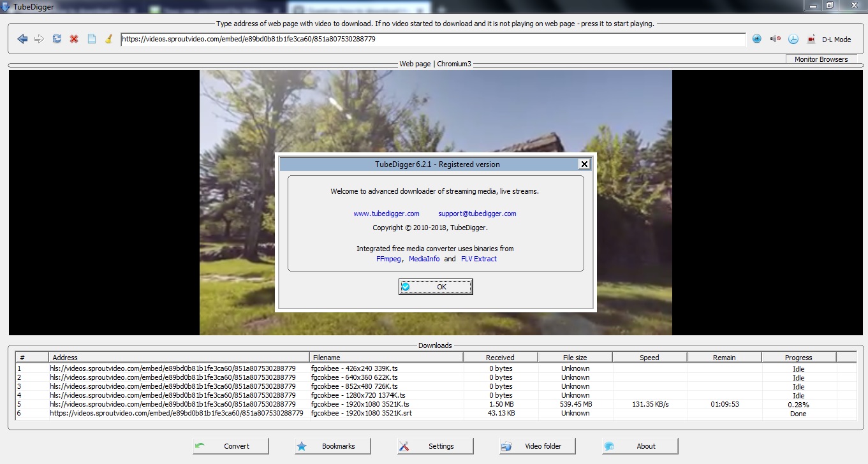Click the broom clean-up icon

(108, 39)
